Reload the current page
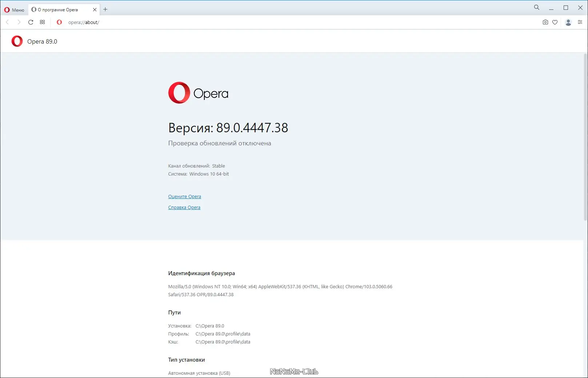The image size is (588, 378). coord(31,22)
